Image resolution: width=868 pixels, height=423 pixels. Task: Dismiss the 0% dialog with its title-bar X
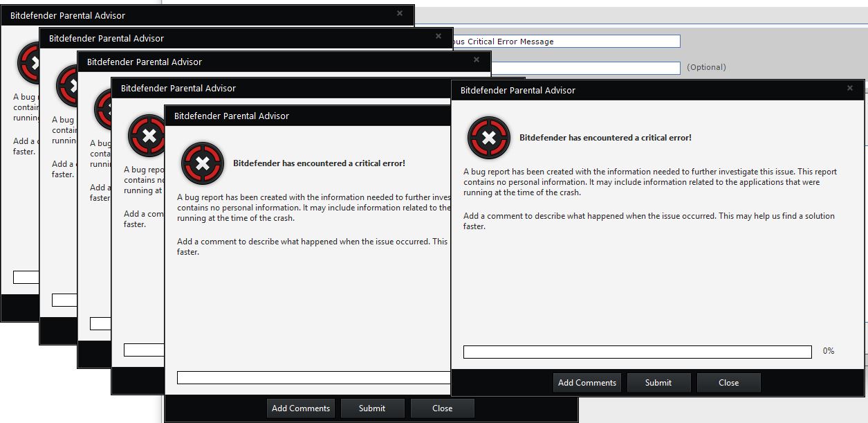[x=850, y=88]
